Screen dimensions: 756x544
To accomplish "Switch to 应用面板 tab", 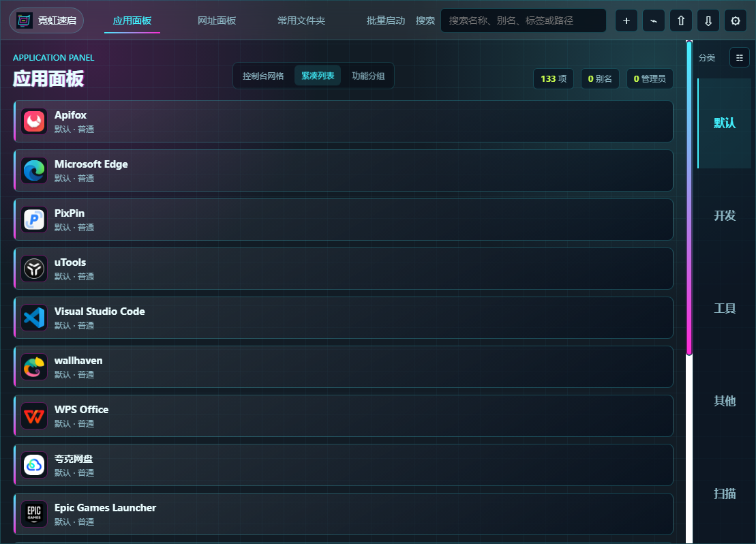I will tap(132, 20).
